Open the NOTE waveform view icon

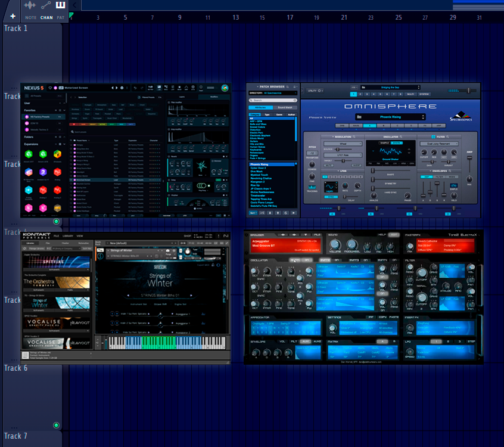coord(30,6)
